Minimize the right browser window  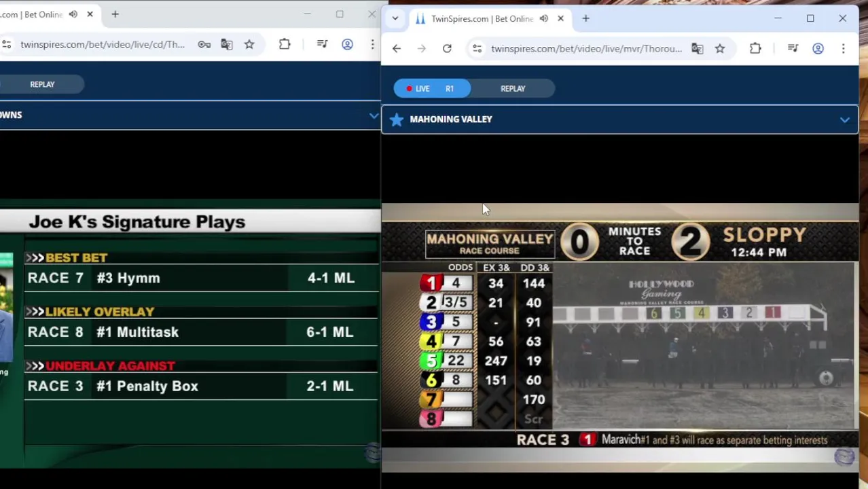pos(778,18)
